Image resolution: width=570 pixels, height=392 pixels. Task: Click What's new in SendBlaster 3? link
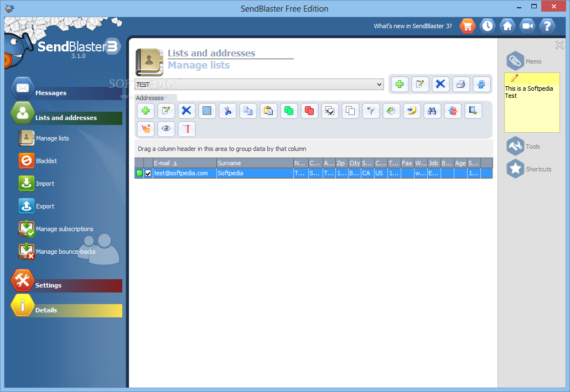pyautogui.click(x=413, y=26)
